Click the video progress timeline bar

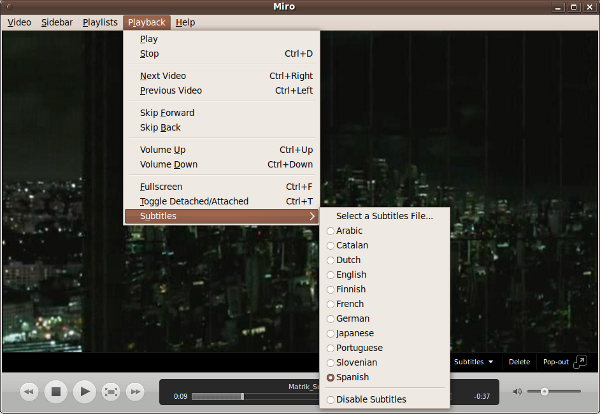250,397
